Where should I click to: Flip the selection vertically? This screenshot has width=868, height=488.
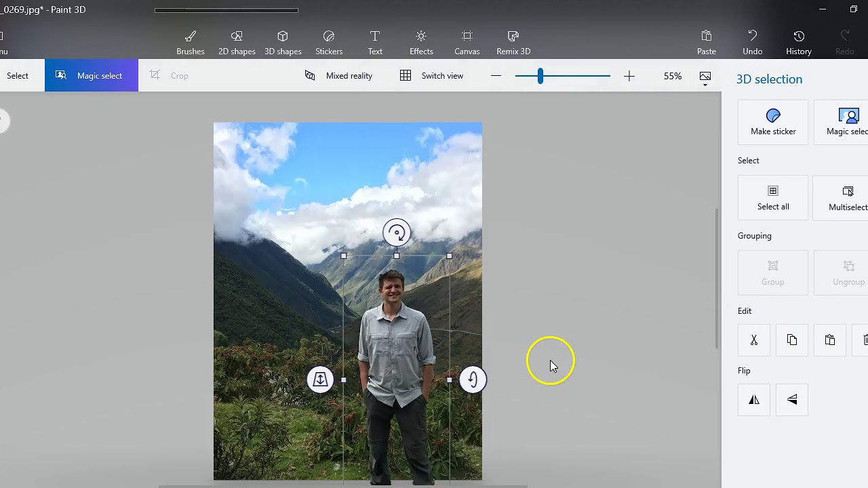pos(792,400)
